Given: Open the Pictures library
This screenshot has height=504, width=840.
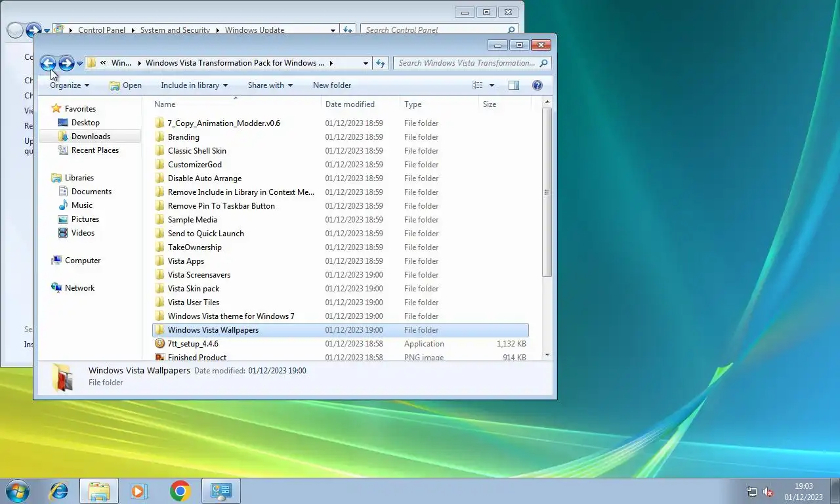Looking at the screenshot, I should [85, 219].
